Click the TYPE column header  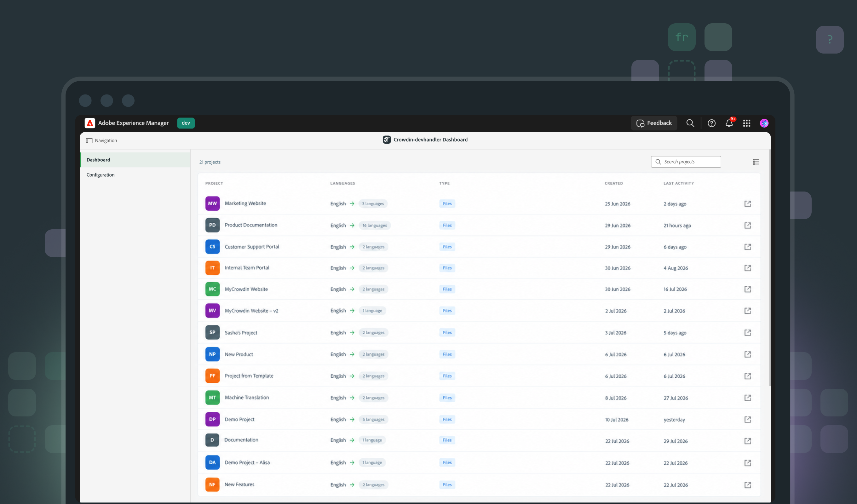(x=444, y=183)
